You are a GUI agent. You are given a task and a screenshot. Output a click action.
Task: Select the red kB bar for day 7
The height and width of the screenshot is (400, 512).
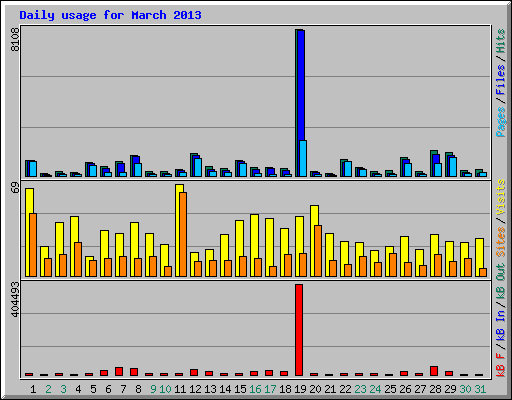pyautogui.click(x=119, y=372)
